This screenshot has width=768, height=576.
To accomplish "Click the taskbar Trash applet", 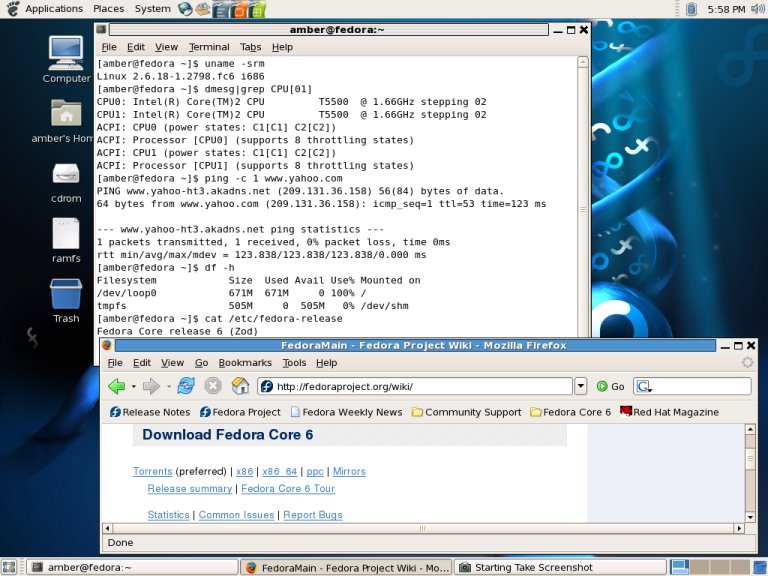I will click(758, 567).
